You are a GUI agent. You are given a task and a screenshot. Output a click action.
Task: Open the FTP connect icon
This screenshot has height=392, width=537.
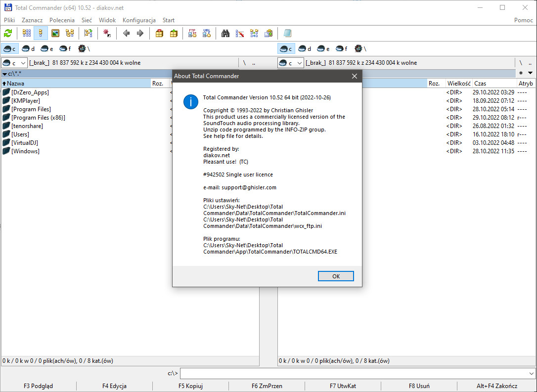click(x=192, y=33)
